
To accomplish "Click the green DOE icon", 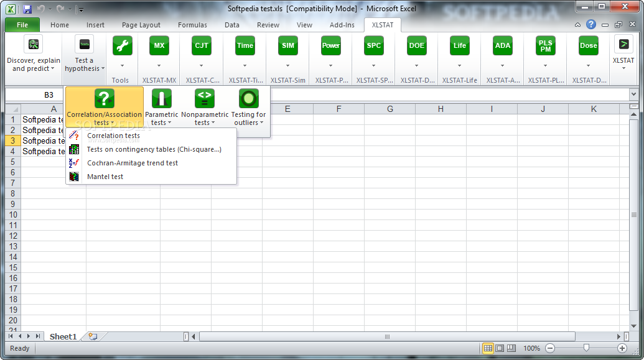I will [416, 45].
